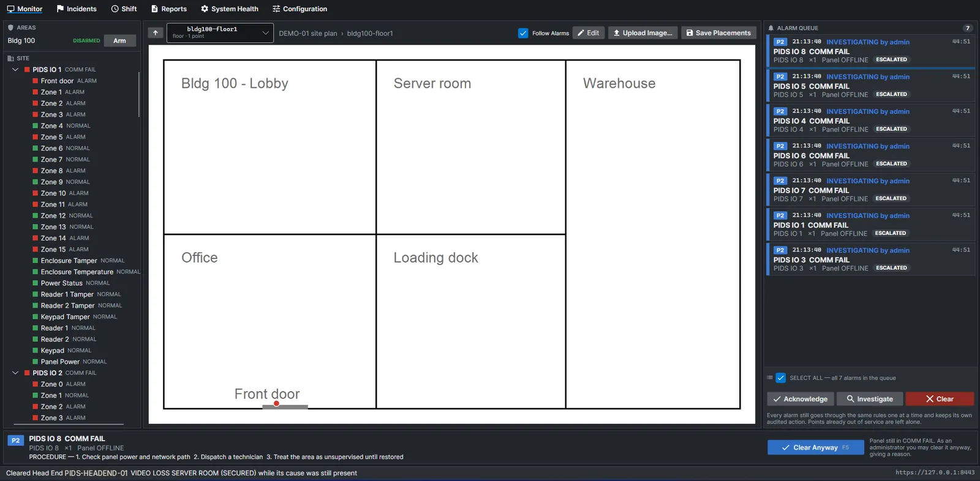The image size is (980, 481).
Task: Click green icon beside Panel Power
Action: click(35, 362)
